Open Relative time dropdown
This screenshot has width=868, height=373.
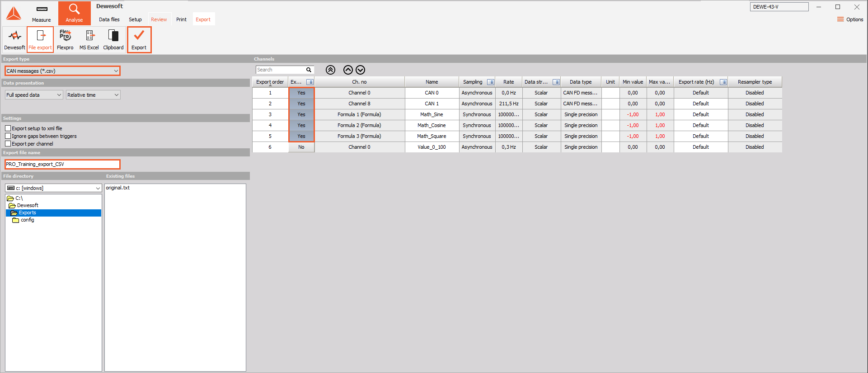(93, 95)
